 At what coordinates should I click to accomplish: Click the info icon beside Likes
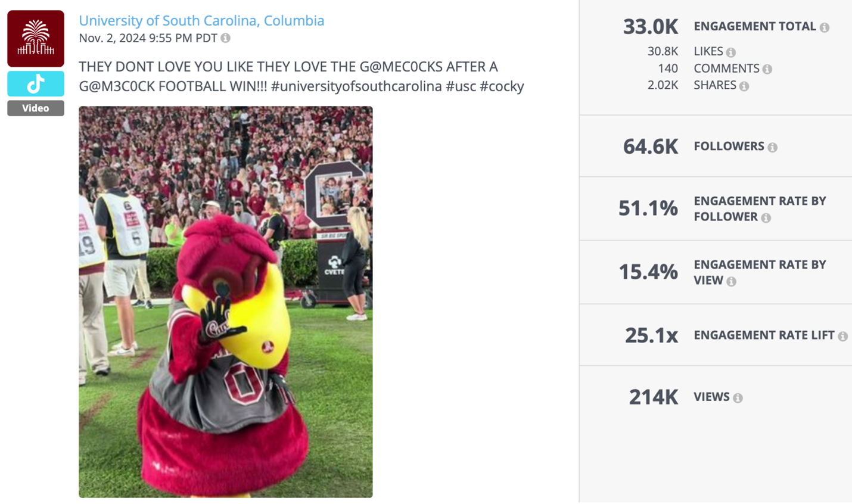click(x=730, y=52)
